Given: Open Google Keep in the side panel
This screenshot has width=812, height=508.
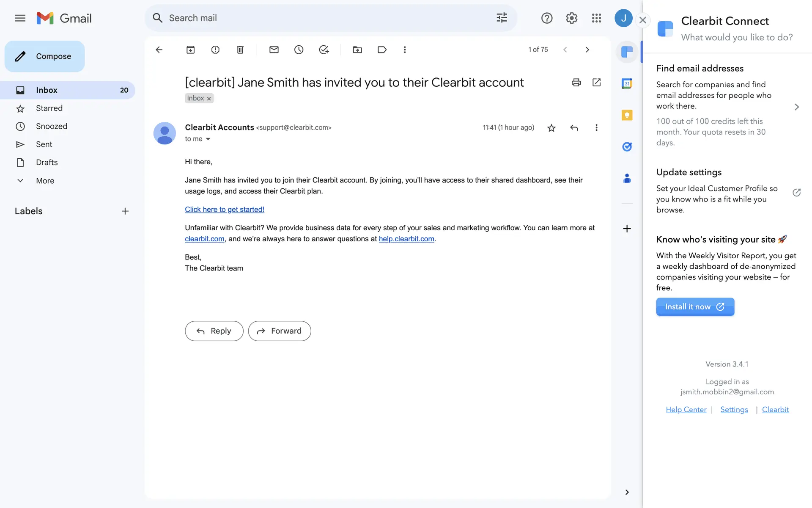Looking at the screenshot, I should pyautogui.click(x=627, y=115).
